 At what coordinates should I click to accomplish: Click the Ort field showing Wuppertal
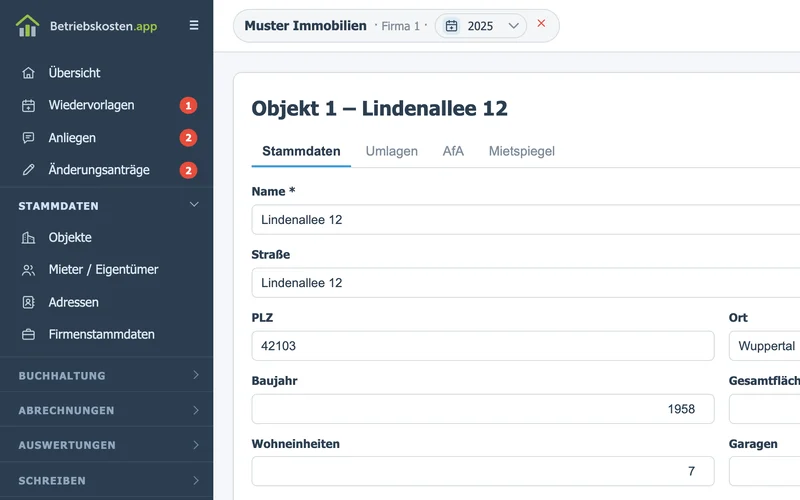(x=764, y=346)
